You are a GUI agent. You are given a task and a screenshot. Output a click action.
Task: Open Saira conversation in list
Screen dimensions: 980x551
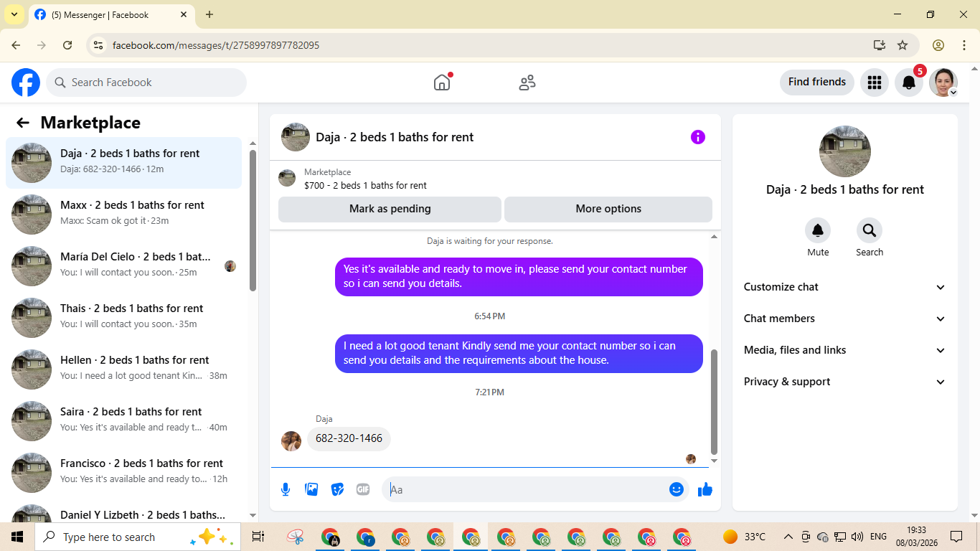pos(124,421)
